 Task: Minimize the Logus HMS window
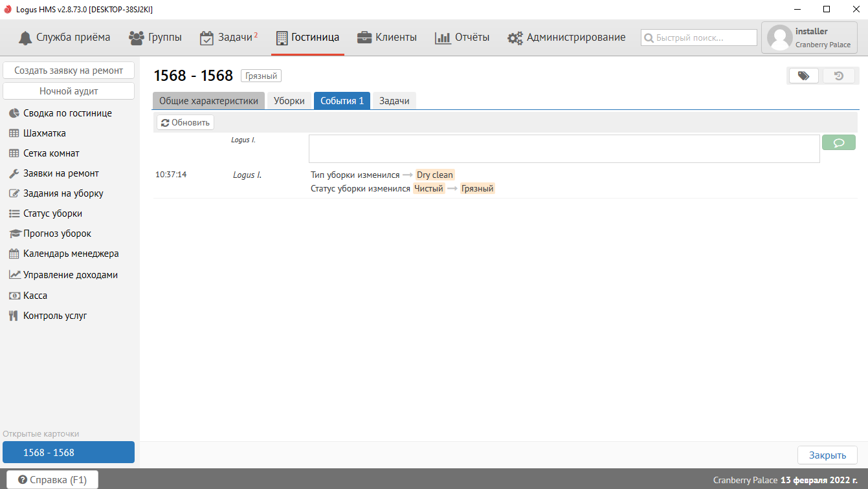(797, 10)
